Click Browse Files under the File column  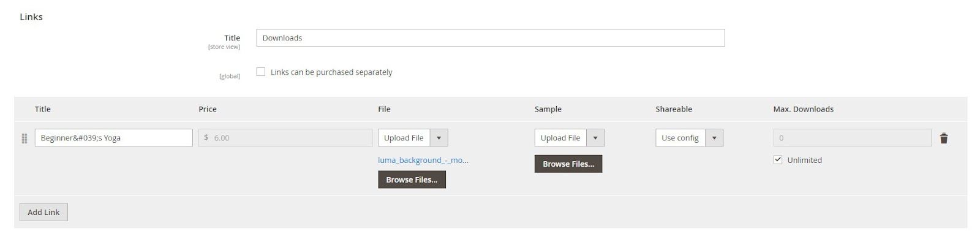412,180
